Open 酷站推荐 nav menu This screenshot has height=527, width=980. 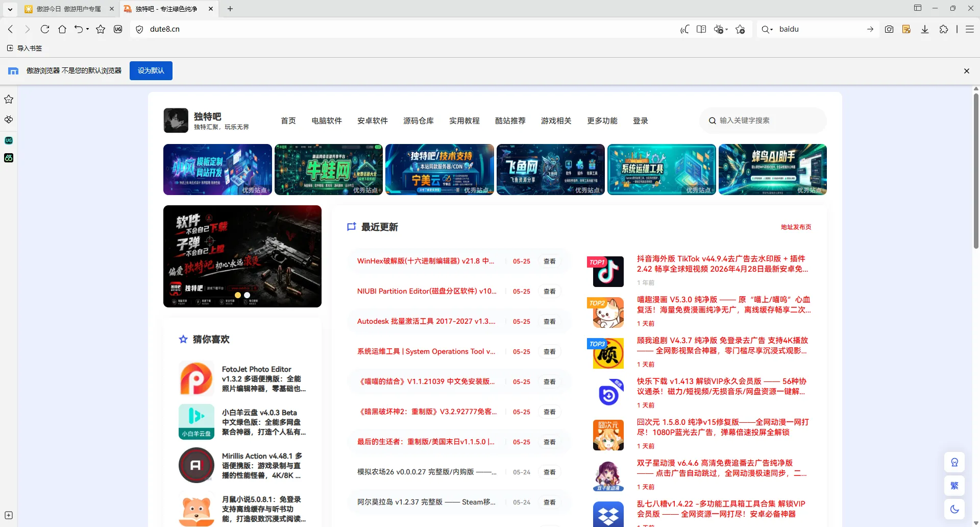click(x=510, y=121)
